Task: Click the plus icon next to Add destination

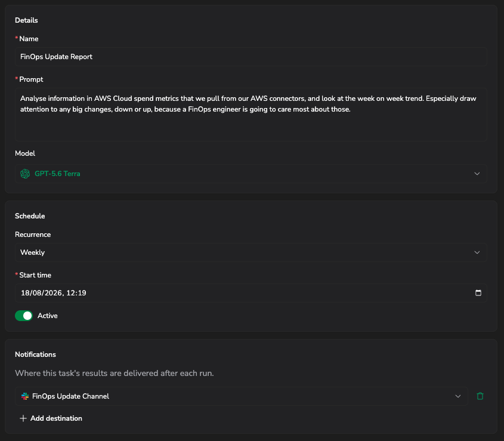Action: click(23, 418)
